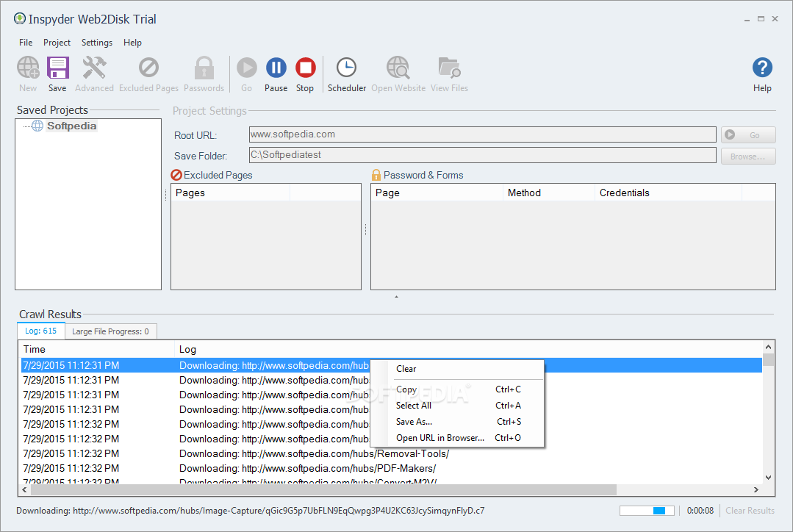This screenshot has width=793, height=532.
Task: Select the highlighted first log row timestamp
Action: pyautogui.click(x=71, y=365)
